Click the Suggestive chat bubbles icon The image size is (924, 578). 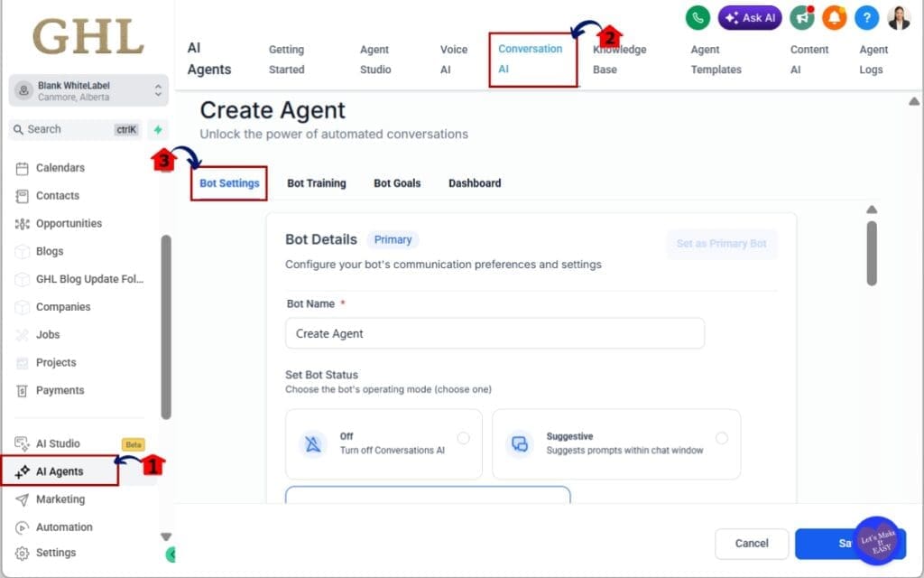(x=520, y=443)
